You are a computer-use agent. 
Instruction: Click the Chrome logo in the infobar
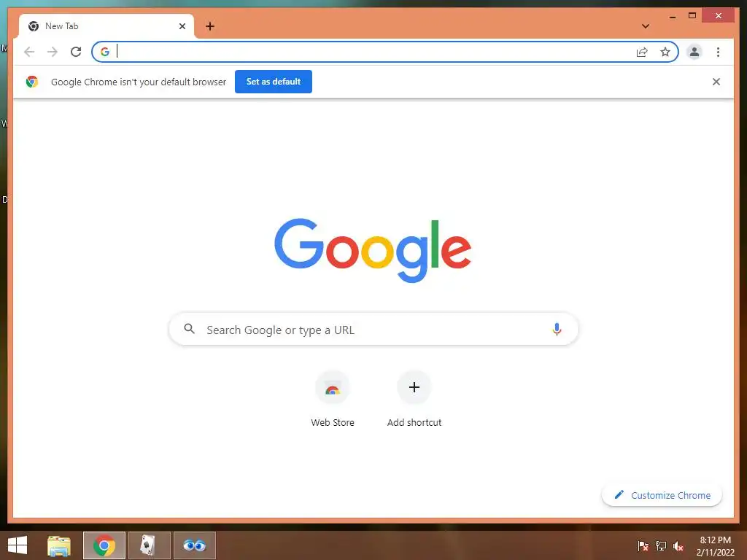(x=32, y=82)
